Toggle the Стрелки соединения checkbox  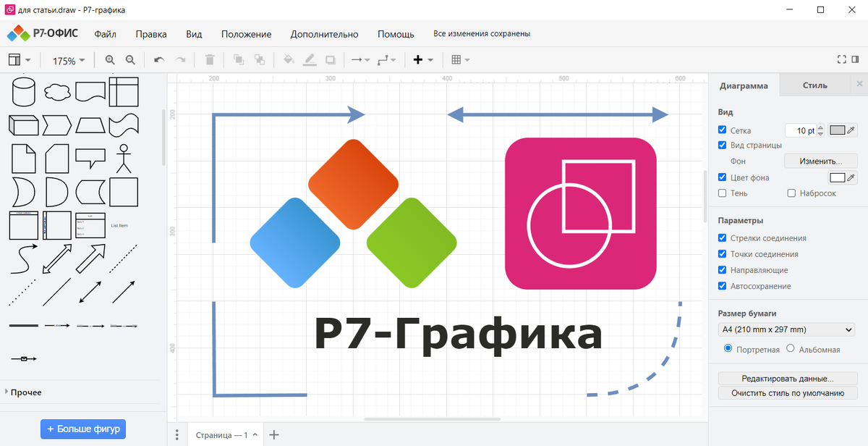[x=722, y=237]
